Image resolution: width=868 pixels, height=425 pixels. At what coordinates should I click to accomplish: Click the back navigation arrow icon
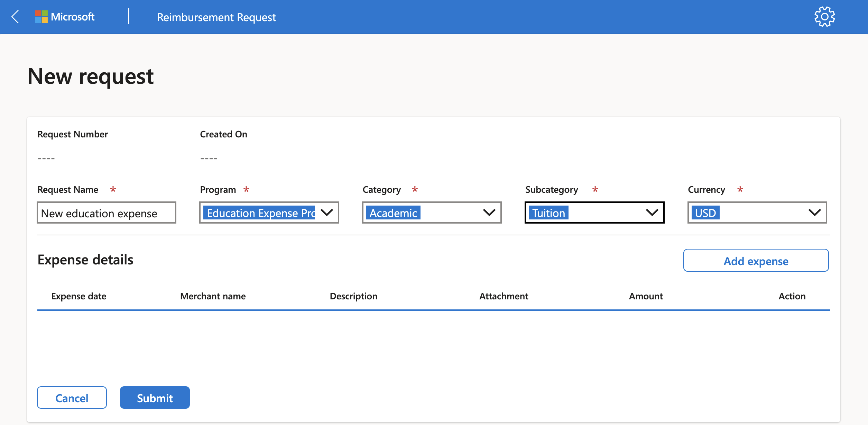click(16, 17)
